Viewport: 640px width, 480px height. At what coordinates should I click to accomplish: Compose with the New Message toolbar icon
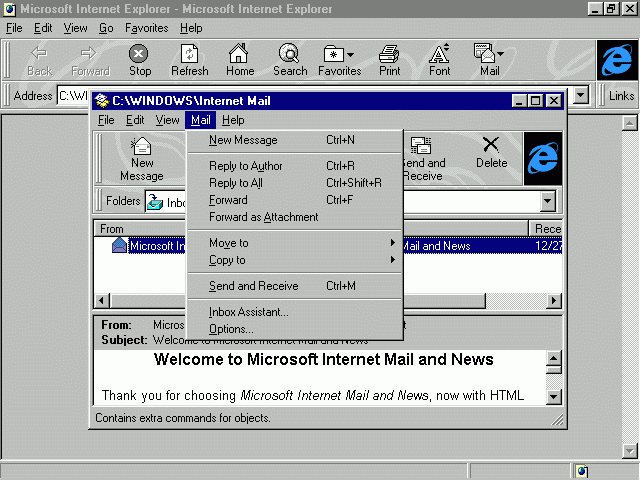[142, 159]
